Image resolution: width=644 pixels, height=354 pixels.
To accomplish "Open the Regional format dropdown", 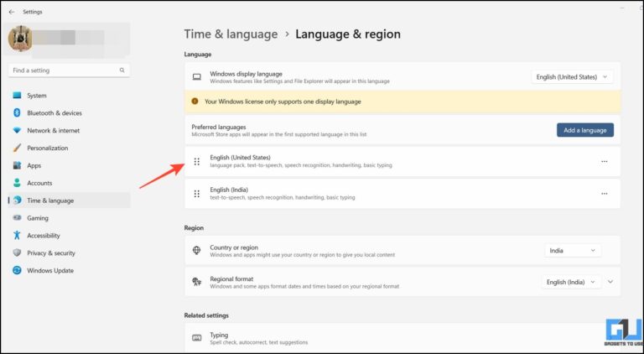I will (x=571, y=282).
